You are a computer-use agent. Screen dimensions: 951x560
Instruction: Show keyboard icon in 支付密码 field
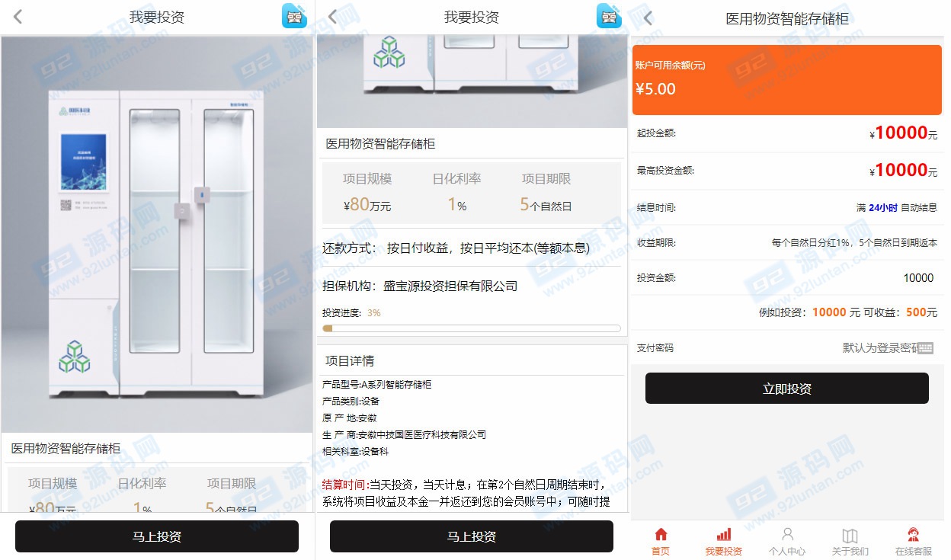tap(926, 348)
